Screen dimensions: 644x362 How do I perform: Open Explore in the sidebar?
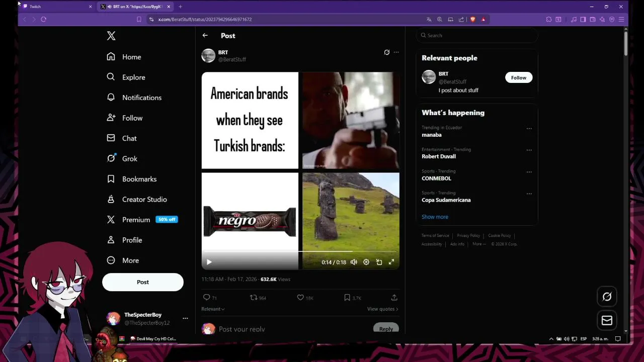click(x=126, y=77)
